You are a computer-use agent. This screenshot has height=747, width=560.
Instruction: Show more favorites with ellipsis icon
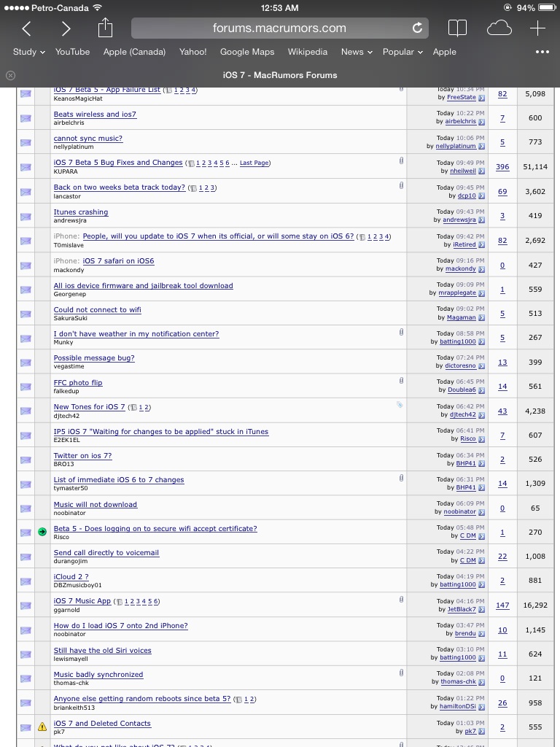pos(542,52)
